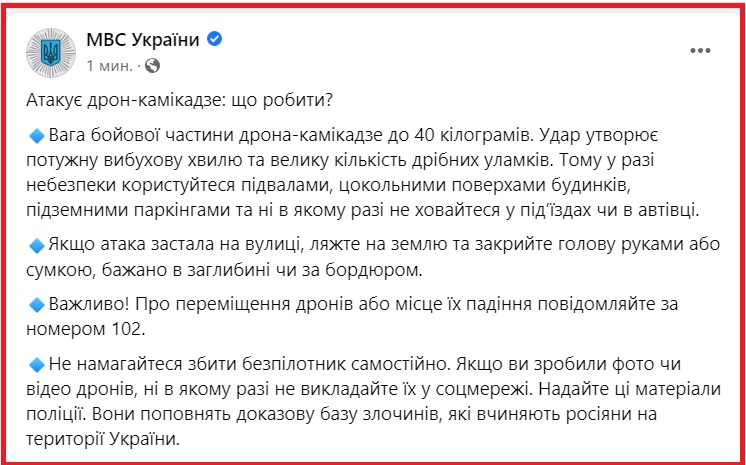Viewport: 746px width, 465px height.
Task: Click the blue diamond before 'Не намагайтеся'
Action: click(37, 365)
